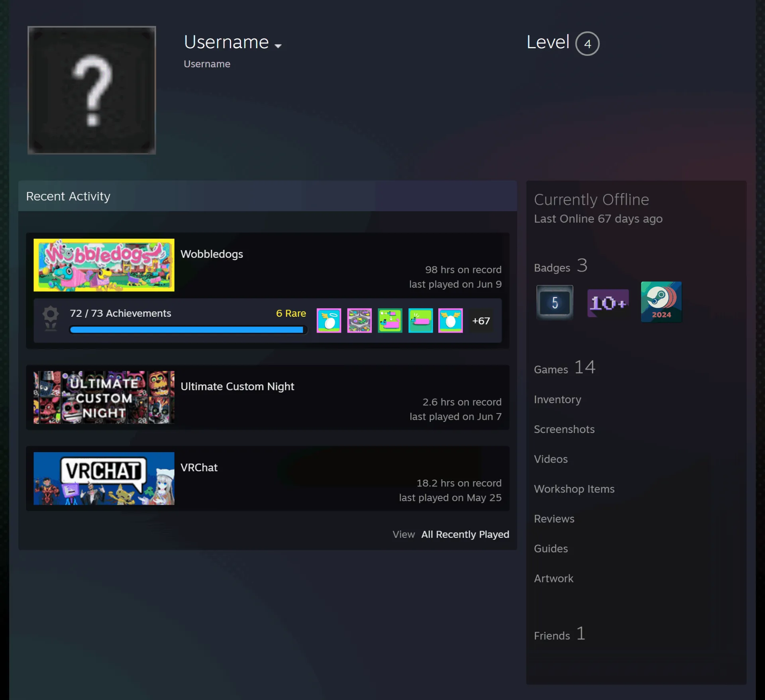Open the Wobbledogs game banner
The height and width of the screenshot is (700, 765).
click(104, 265)
